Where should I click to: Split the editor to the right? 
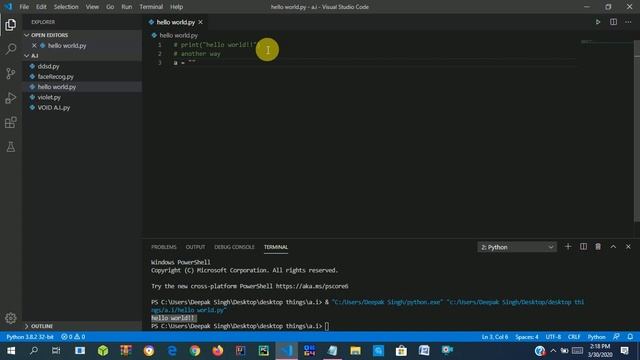(613, 22)
